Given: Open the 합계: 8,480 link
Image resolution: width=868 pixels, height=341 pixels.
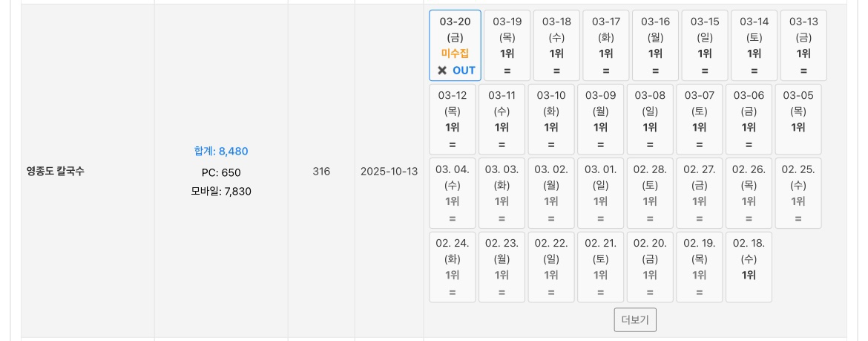Looking at the screenshot, I should (221, 151).
